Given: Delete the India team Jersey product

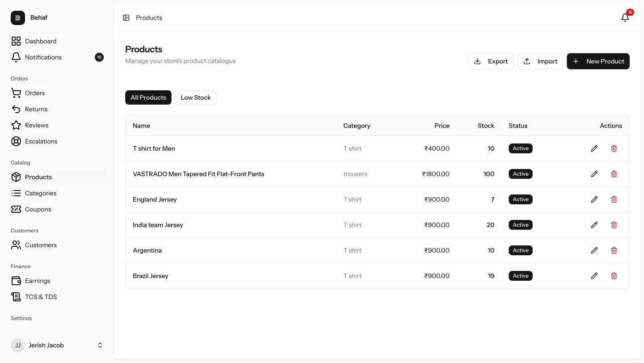Looking at the screenshot, I should pyautogui.click(x=614, y=225).
